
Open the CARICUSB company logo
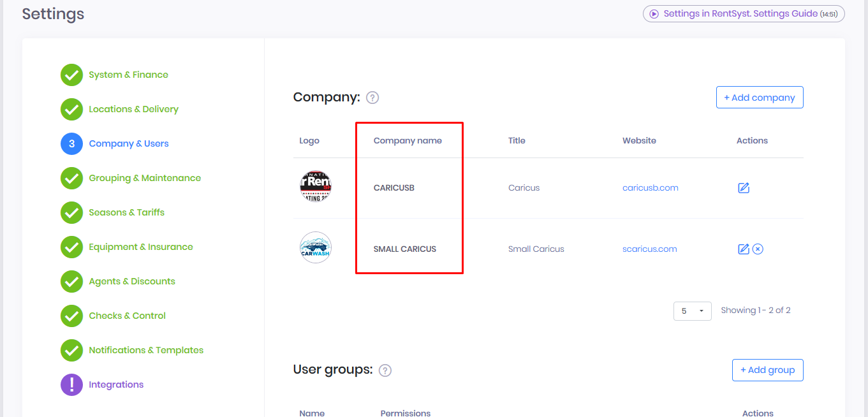click(x=316, y=187)
